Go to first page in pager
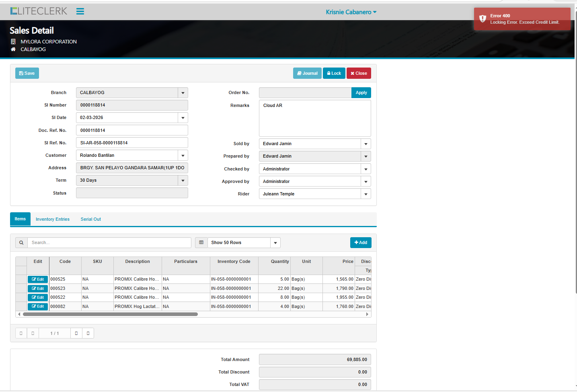This screenshot has height=392, width=577. point(21,333)
